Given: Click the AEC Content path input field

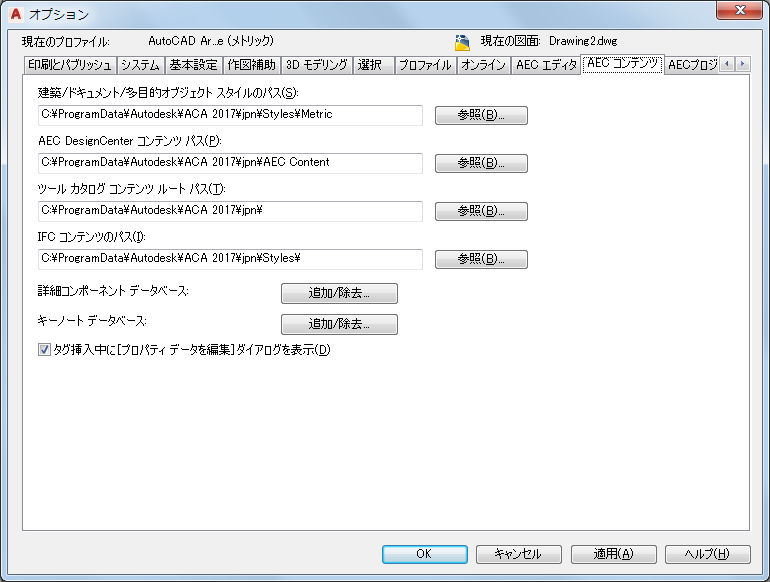Looking at the screenshot, I should [230, 163].
